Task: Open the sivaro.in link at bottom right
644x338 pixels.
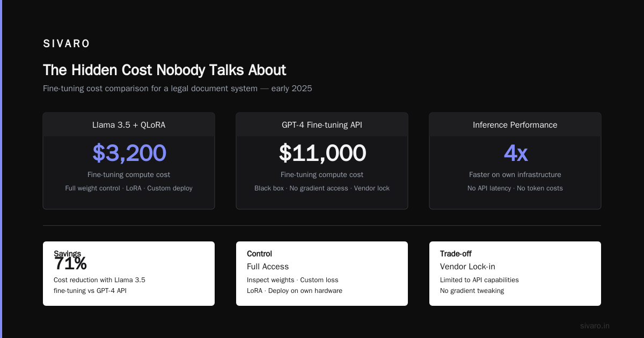Action: 595,326
